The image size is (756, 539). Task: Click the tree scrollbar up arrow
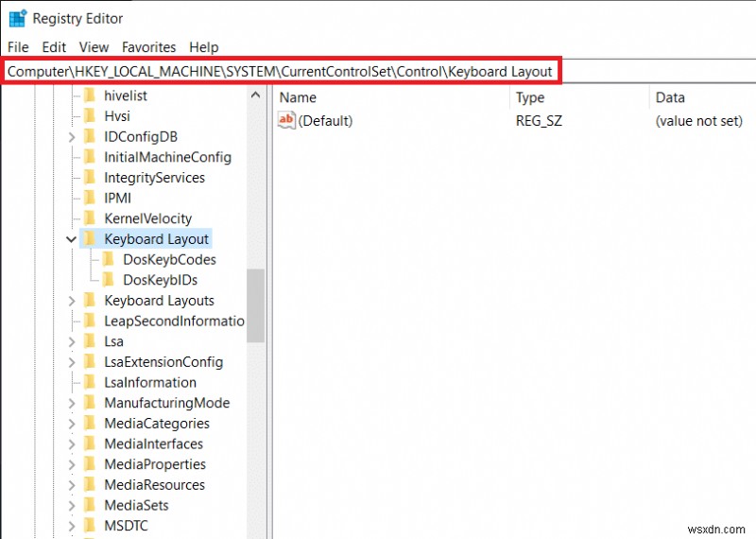pos(255,96)
